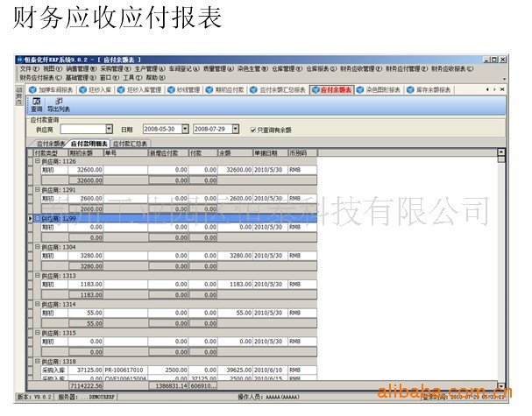
Task: Click the vertical scrollbar down arrow
Action: pyautogui.click(x=501, y=385)
